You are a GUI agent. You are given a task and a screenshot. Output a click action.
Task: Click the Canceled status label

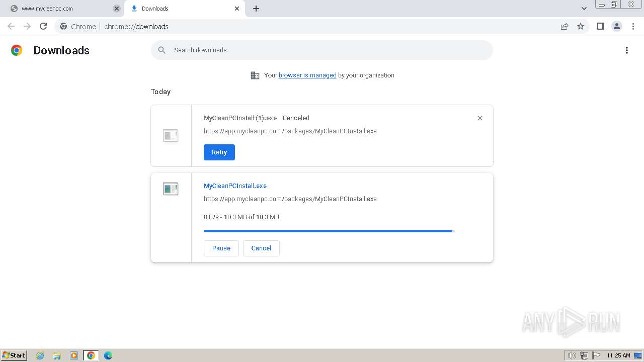click(x=296, y=118)
